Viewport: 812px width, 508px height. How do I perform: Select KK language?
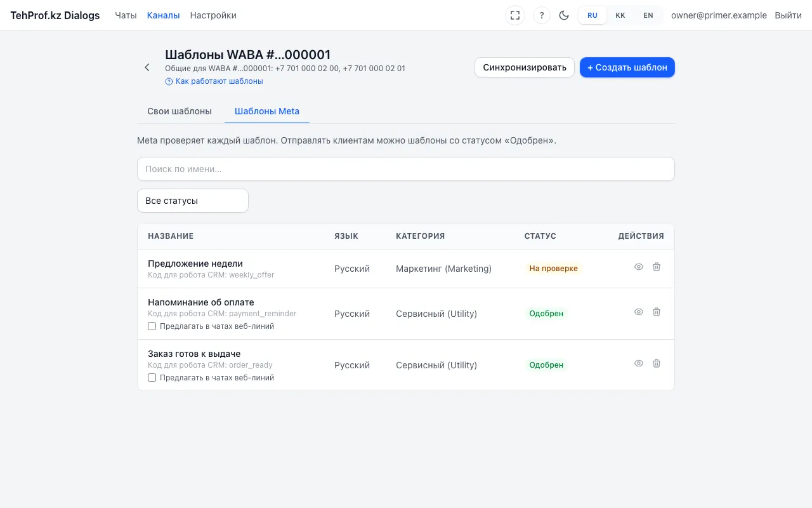(x=620, y=15)
